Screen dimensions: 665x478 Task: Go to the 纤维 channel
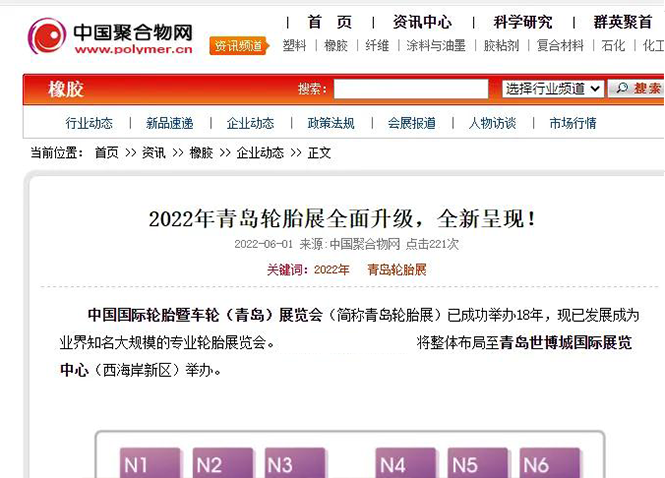pos(377,45)
